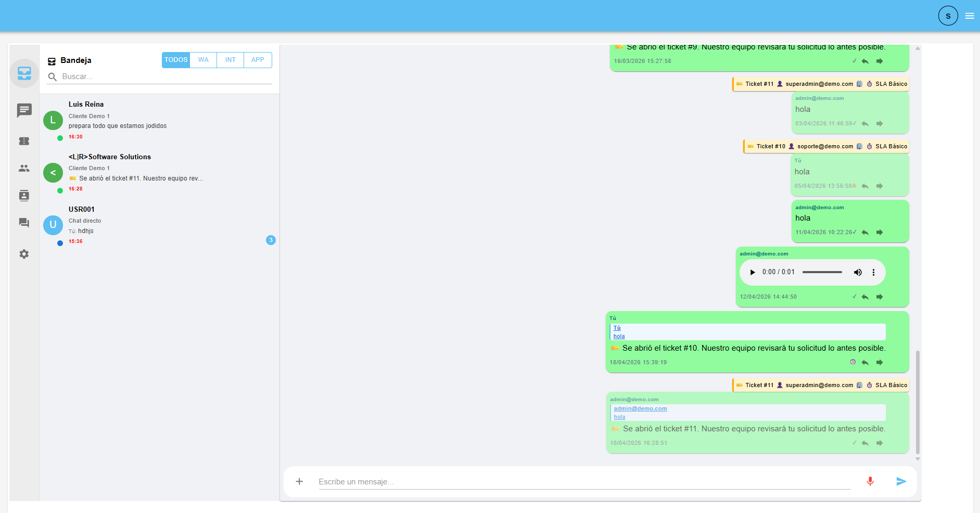The image size is (980, 513).
Task: Click the audio progress slider
Action: 822,272
